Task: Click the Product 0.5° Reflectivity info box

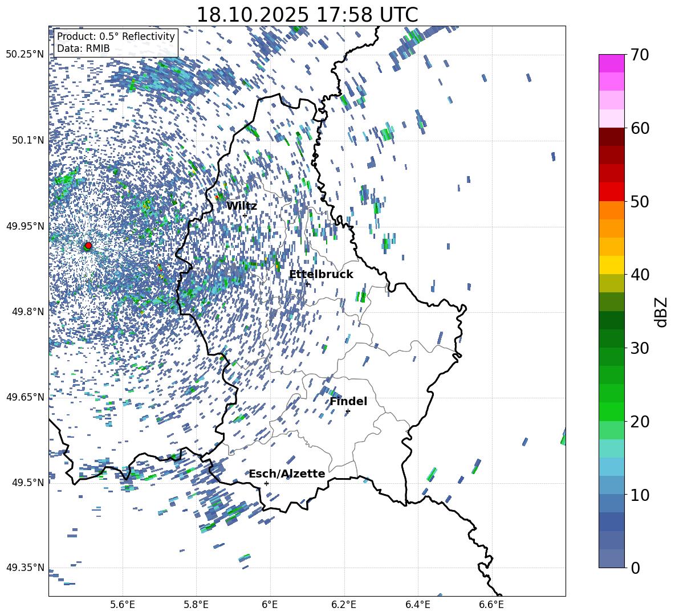Action: (116, 42)
